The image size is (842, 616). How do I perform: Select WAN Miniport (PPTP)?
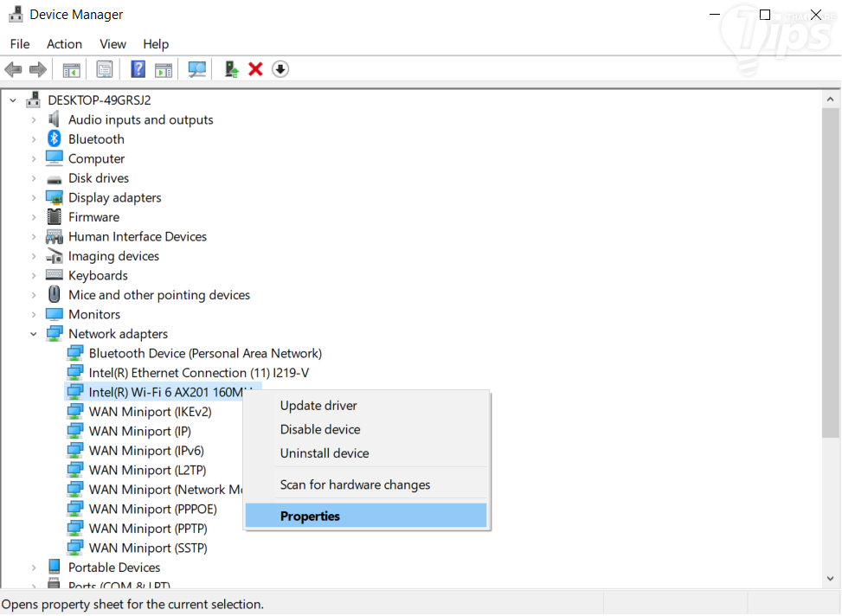coord(148,529)
